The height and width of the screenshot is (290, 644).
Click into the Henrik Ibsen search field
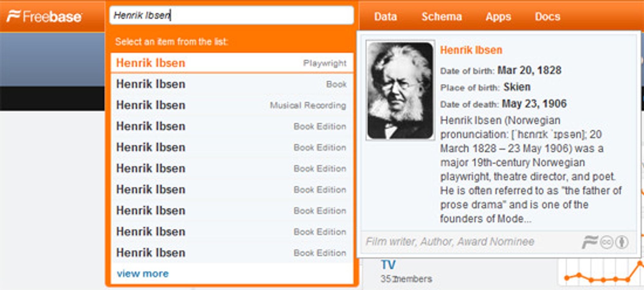point(232,15)
